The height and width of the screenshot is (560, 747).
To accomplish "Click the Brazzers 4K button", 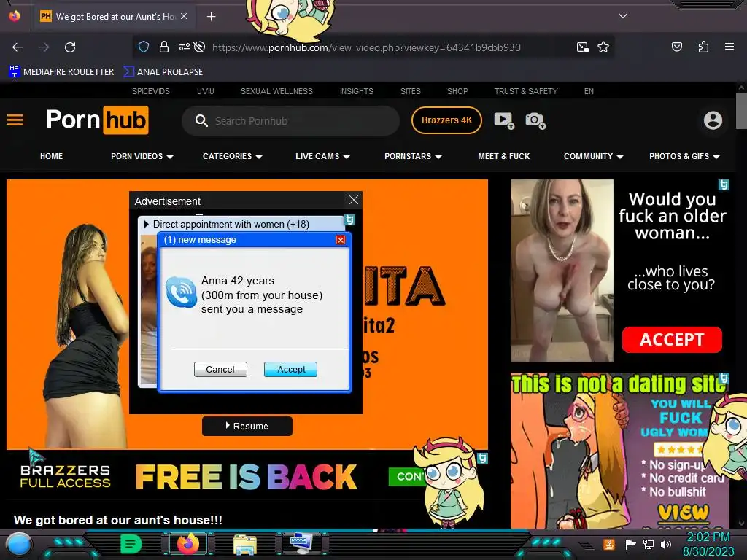I will point(446,120).
